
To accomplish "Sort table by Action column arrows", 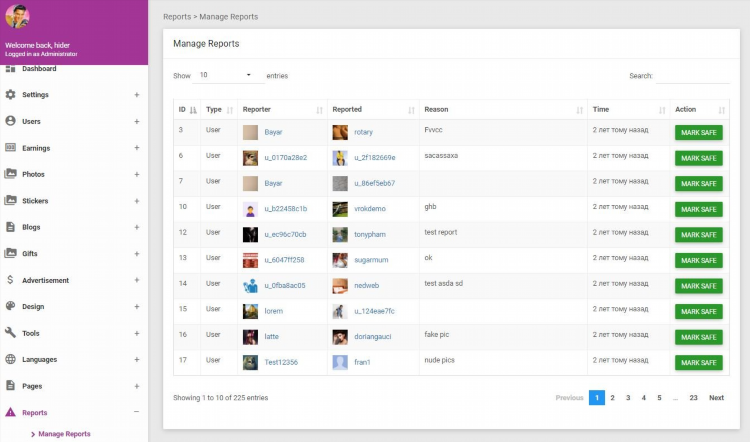I will coord(722,110).
